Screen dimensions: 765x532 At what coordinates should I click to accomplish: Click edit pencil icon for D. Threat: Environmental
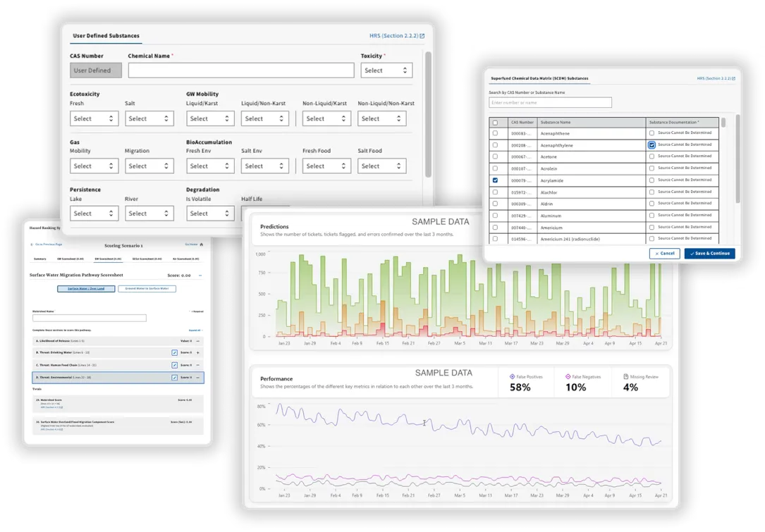(x=174, y=378)
